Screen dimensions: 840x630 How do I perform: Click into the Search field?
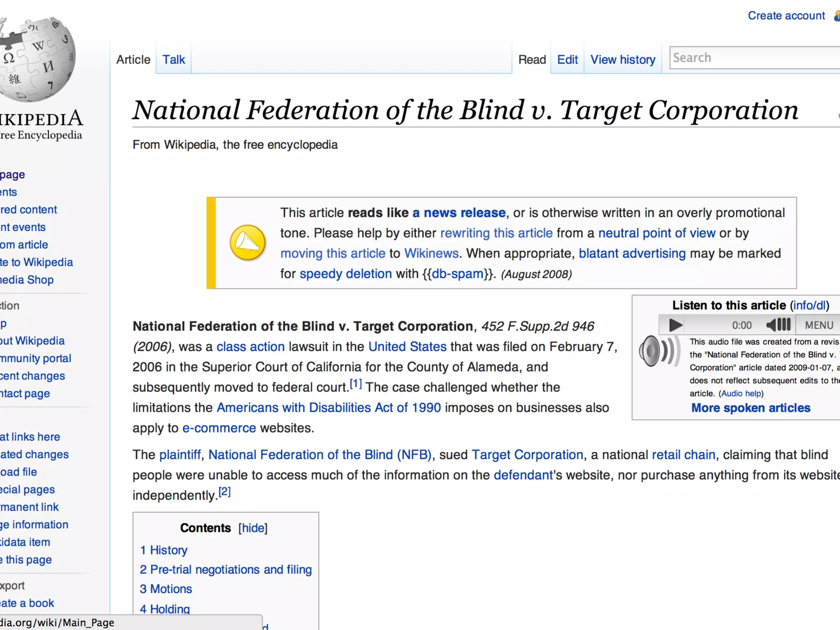[755, 58]
